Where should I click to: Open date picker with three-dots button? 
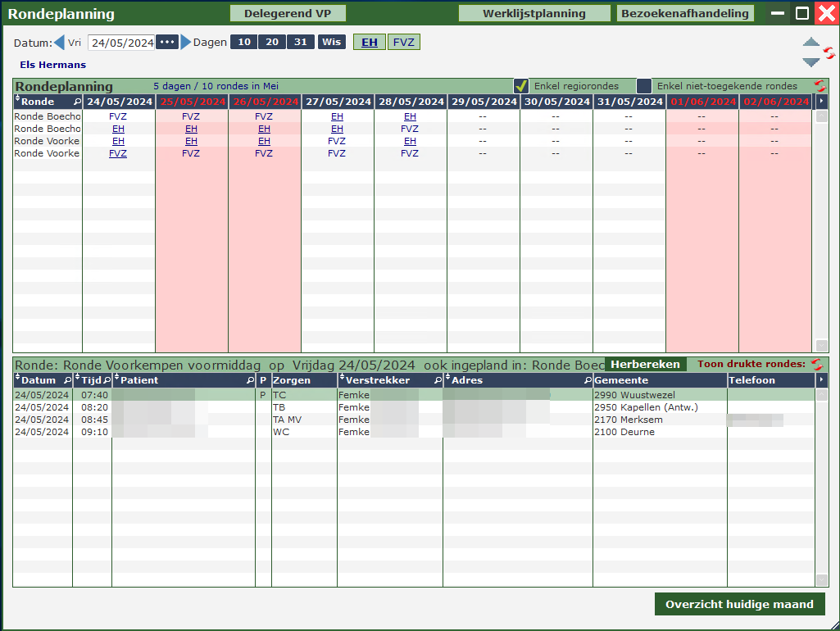(x=167, y=43)
